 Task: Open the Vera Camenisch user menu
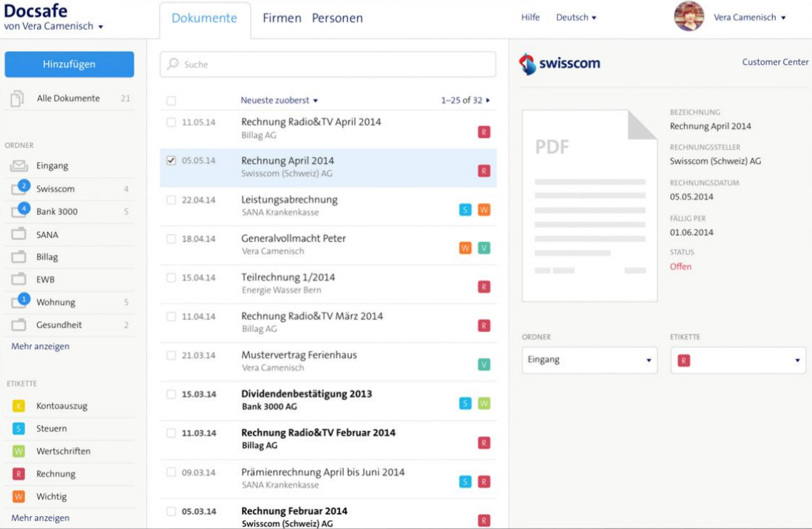[x=749, y=18]
